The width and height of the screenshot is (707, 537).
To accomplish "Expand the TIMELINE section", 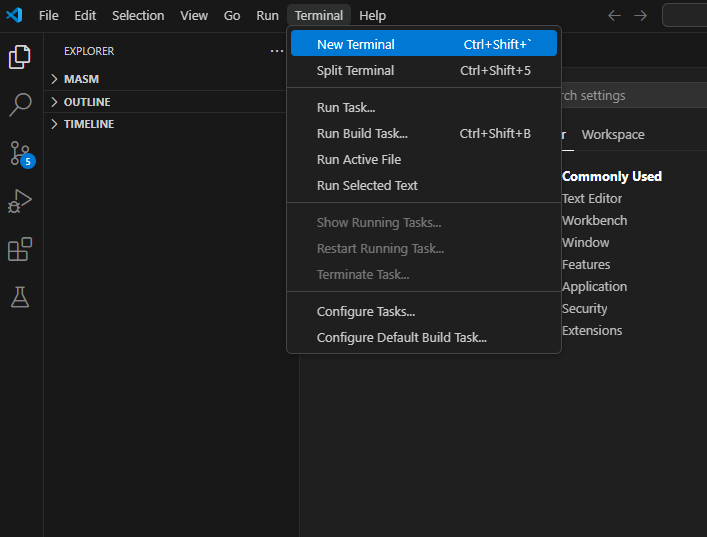I will 165,124.
